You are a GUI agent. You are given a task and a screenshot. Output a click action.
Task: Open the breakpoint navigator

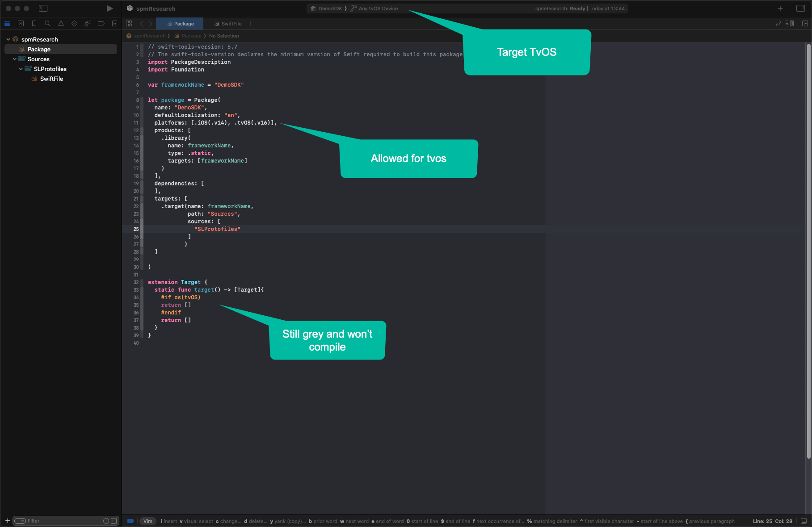(101, 24)
